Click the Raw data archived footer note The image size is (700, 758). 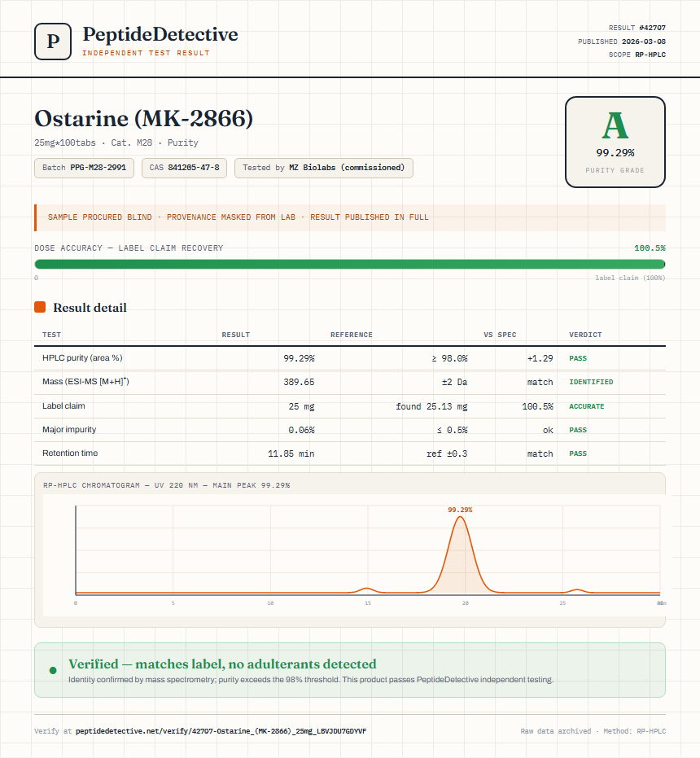(593, 731)
